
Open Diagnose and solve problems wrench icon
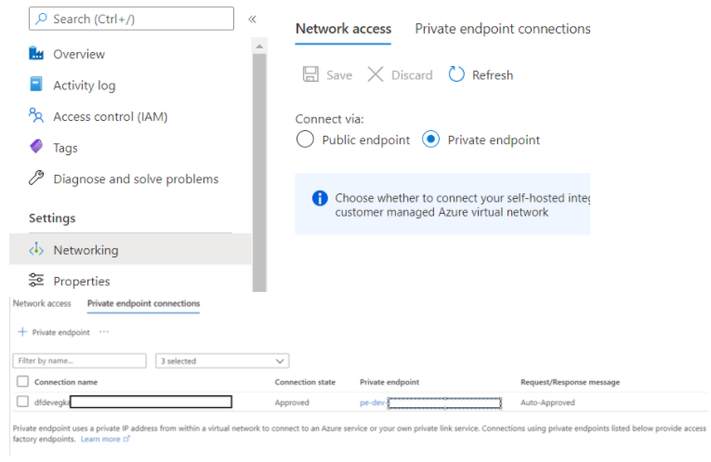(37, 179)
